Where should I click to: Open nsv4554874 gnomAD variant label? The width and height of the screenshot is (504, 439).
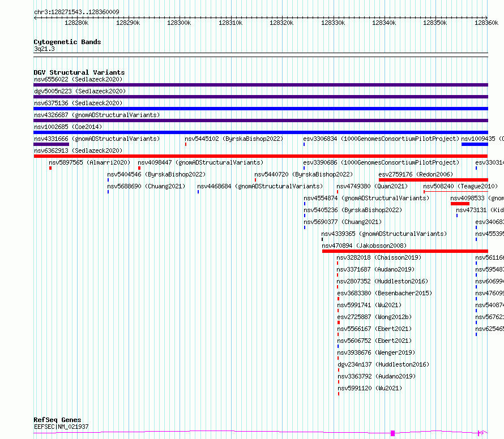point(366,198)
